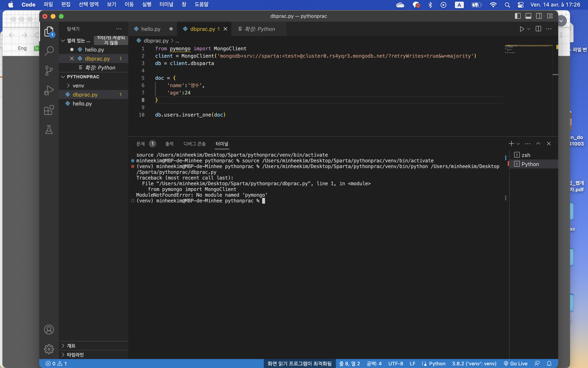The height and width of the screenshot is (368, 588).
Task: Select the Python terminal instance
Action: pyautogui.click(x=533, y=164)
